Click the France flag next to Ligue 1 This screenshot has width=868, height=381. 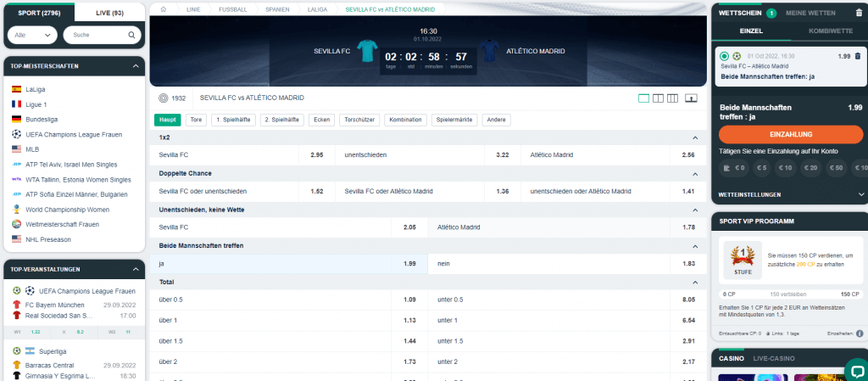(16, 104)
